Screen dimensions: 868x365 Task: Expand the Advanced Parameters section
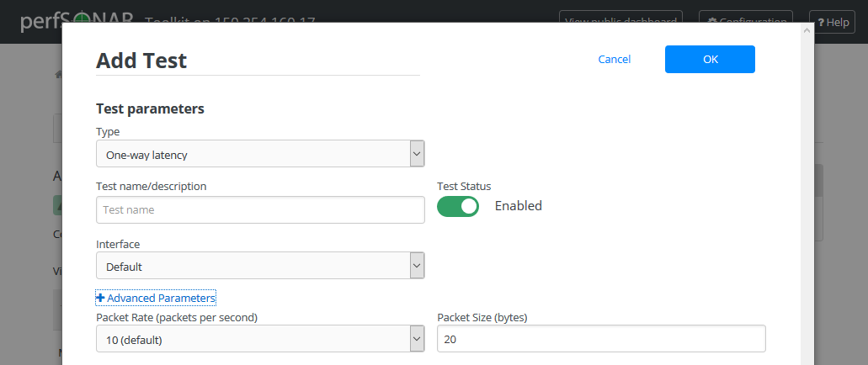pos(156,298)
